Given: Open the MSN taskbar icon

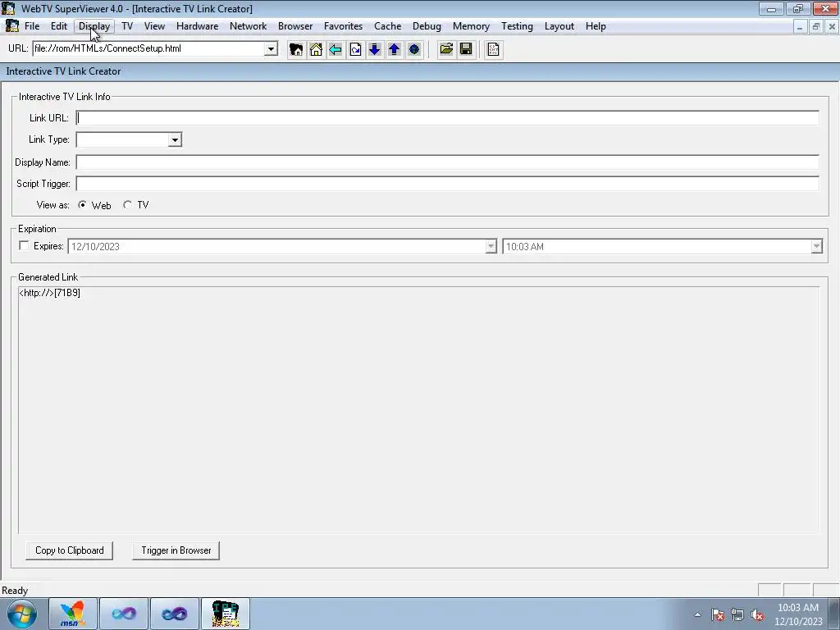Looking at the screenshot, I should coord(73,614).
